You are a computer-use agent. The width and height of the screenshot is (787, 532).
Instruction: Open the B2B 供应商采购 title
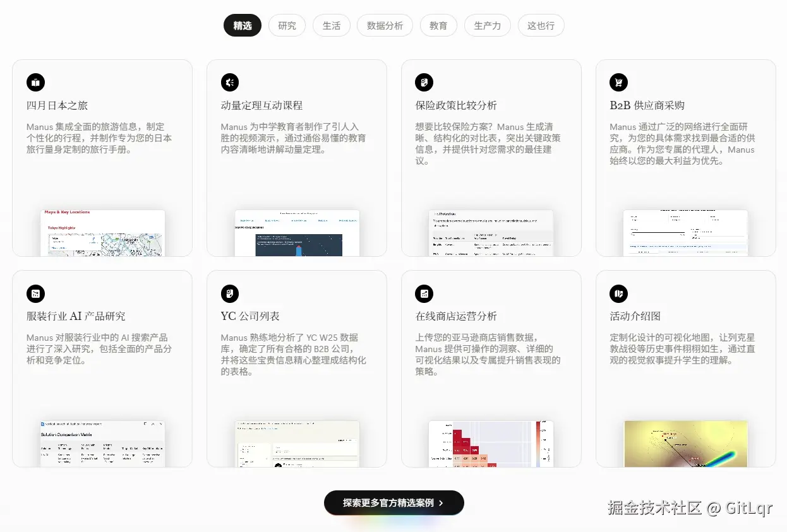[647, 105]
